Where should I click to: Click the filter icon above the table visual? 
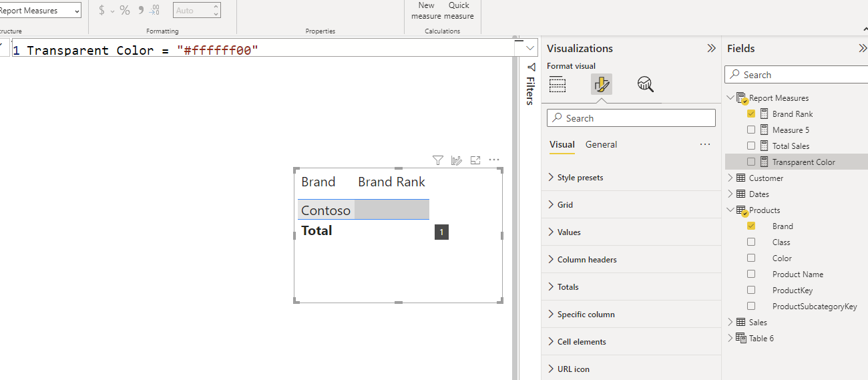click(x=437, y=160)
